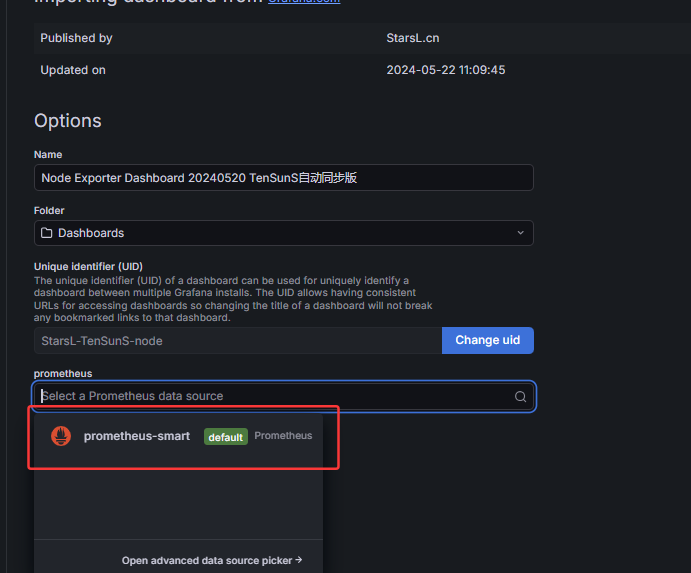This screenshot has width=691, height=573.
Task: Click the grey Prometheus type text in dropdown
Action: [x=283, y=435]
